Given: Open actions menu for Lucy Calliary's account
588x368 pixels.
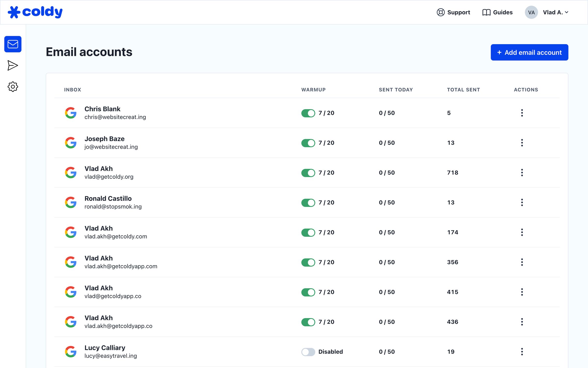Looking at the screenshot, I should click(522, 351).
